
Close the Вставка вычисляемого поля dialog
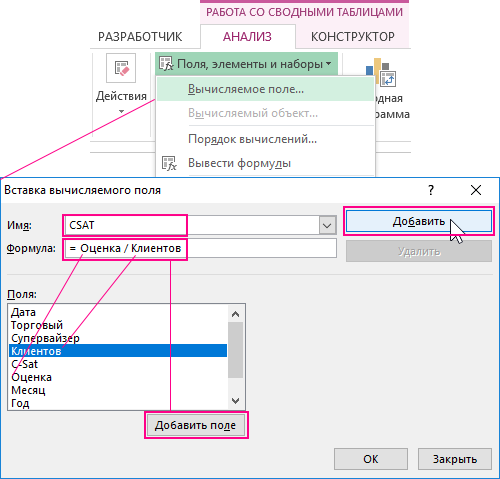coord(476,190)
